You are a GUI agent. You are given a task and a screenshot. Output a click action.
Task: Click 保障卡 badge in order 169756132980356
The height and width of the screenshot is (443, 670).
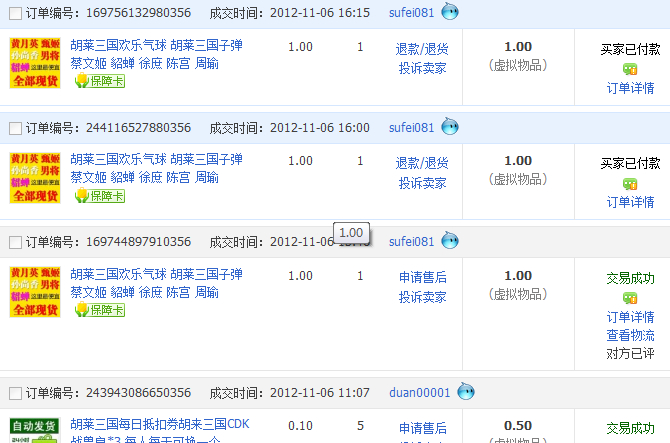[100, 81]
